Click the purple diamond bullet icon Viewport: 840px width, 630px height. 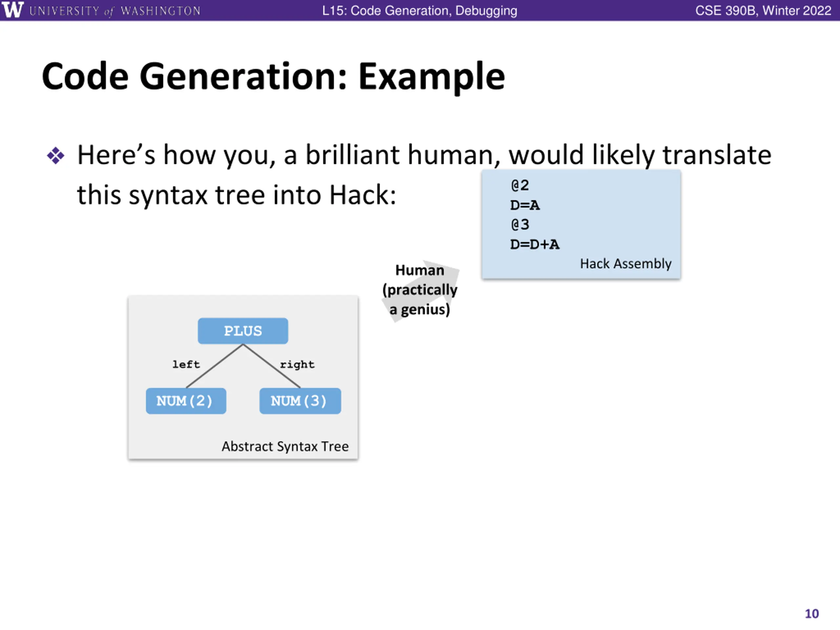point(56,156)
